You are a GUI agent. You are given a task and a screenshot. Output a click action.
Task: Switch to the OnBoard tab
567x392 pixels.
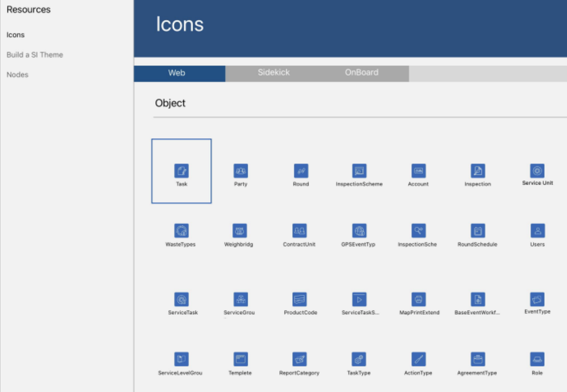[x=362, y=72]
